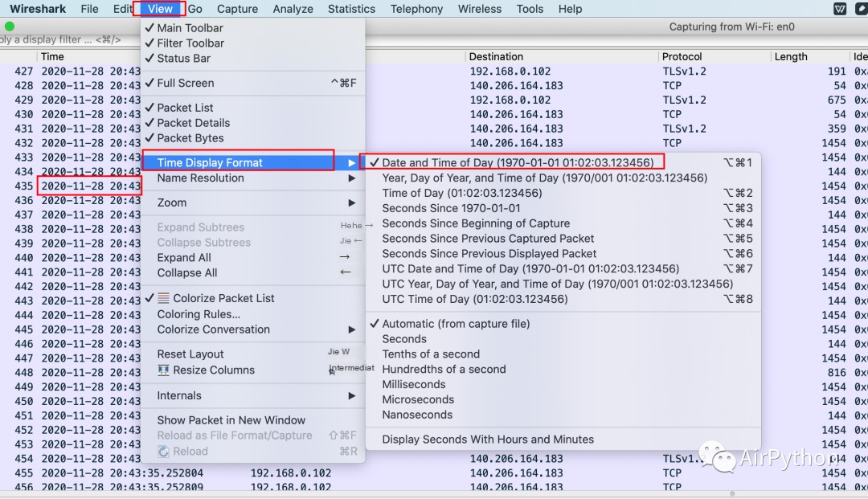Click the Length column header

791,56
